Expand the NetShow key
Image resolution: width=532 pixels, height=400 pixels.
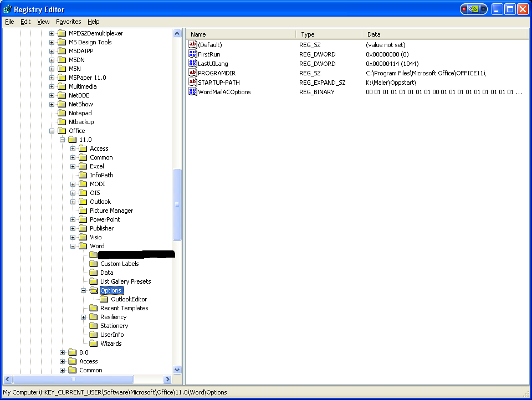tap(52, 104)
